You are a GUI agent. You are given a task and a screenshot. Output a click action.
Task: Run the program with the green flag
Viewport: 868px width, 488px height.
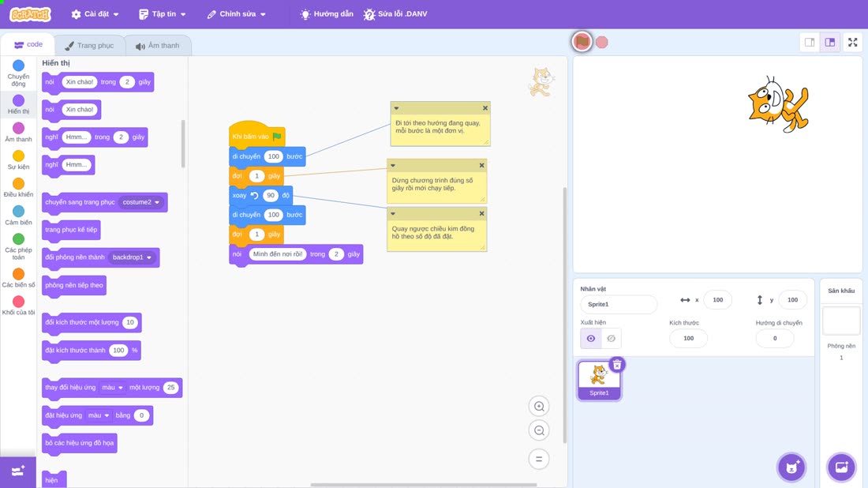[582, 42]
